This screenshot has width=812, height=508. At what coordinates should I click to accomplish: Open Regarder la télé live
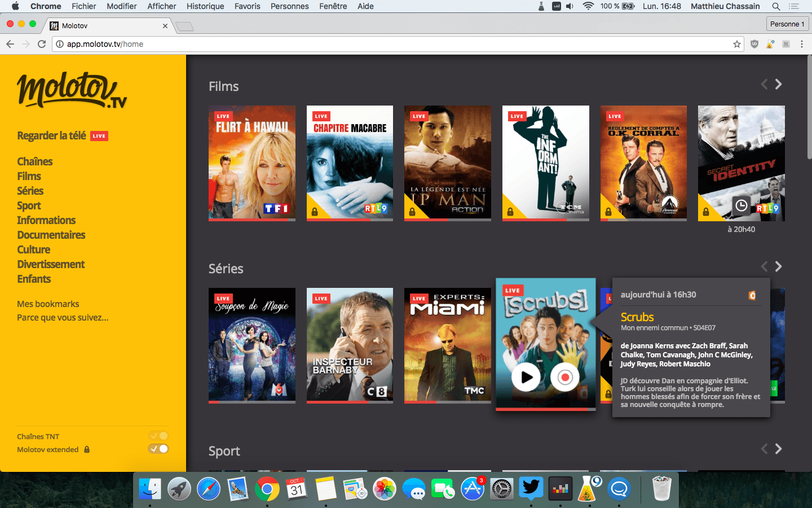pyautogui.click(x=63, y=136)
